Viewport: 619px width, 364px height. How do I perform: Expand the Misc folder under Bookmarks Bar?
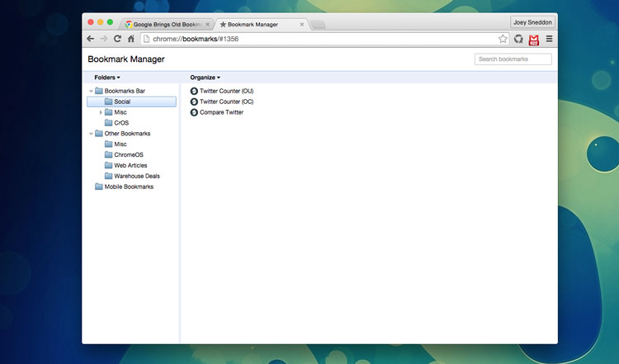click(101, 112)
